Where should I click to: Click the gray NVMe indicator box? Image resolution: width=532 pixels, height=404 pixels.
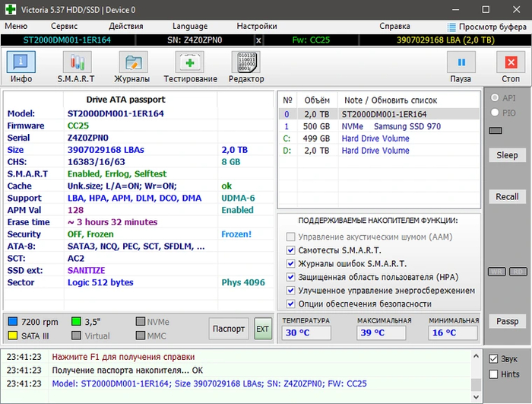(141, 321)
